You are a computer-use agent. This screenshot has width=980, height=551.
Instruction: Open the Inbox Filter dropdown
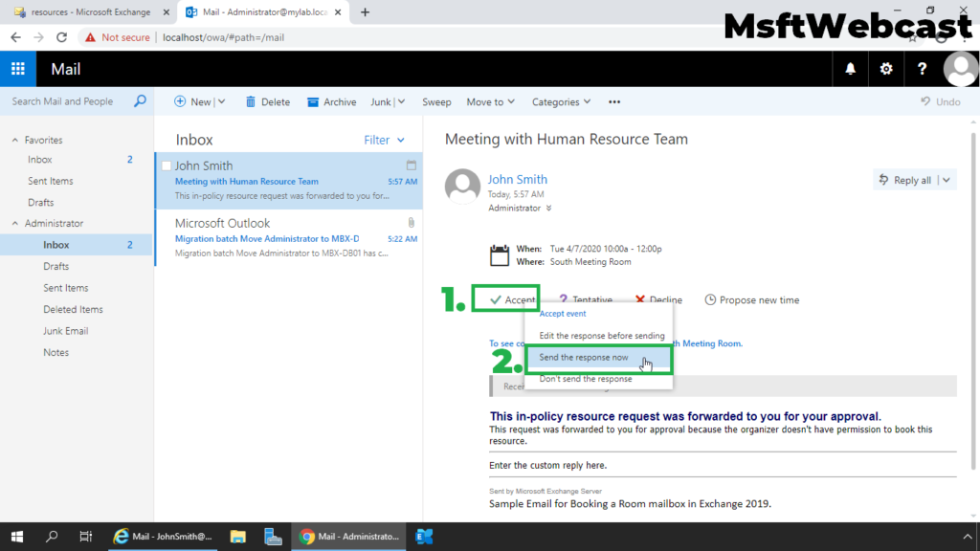[x=384, y=140]
